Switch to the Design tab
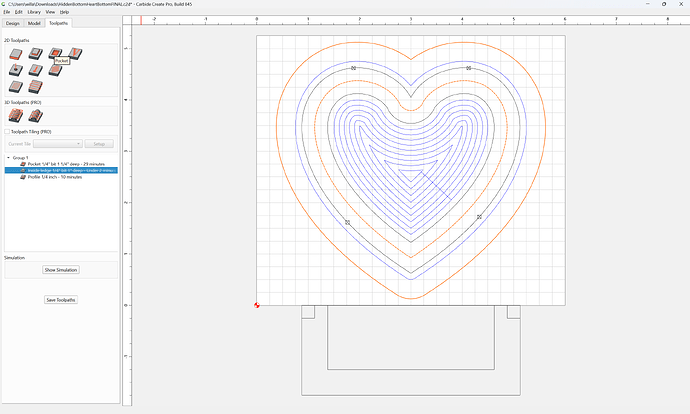The width and height of the screenshot is (690, 414). coord(13,23)
